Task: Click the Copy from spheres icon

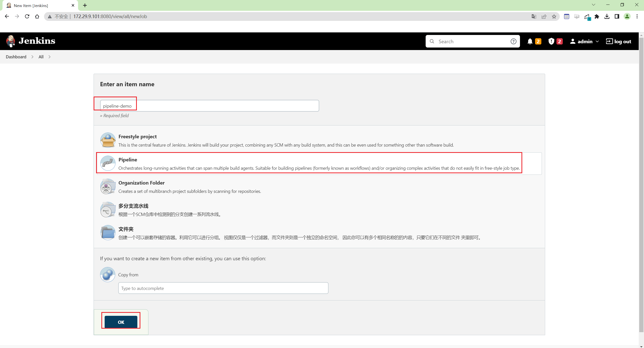Action: (x=108, y=275)
